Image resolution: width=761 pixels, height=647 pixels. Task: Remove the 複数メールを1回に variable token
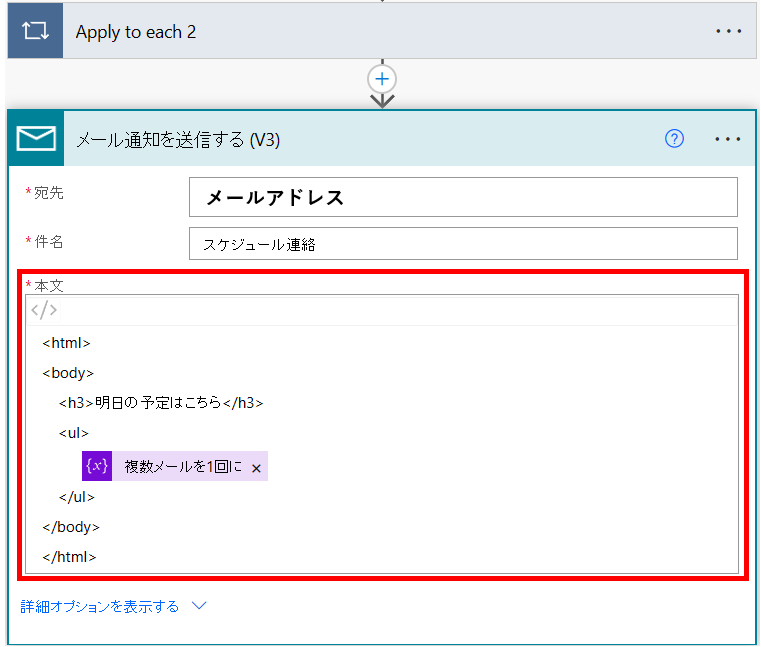tap(256, 468)
